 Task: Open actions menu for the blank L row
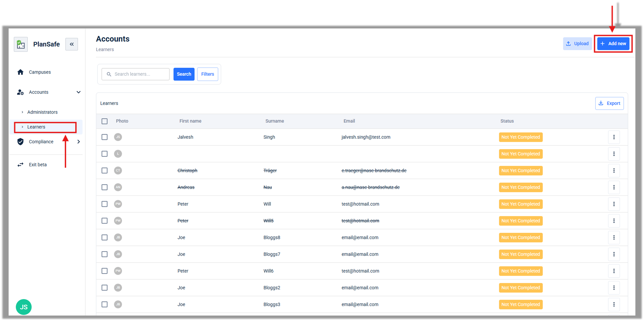click(614, 154)
